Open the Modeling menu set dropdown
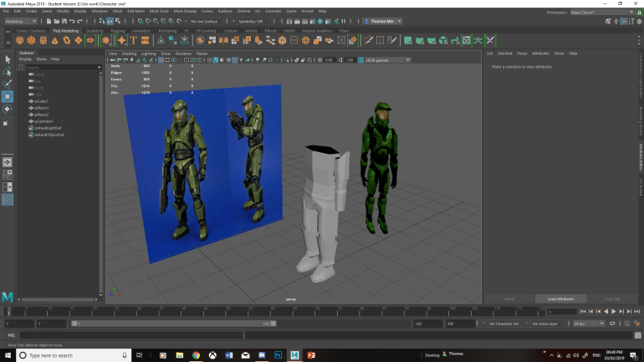 [20, 22]
